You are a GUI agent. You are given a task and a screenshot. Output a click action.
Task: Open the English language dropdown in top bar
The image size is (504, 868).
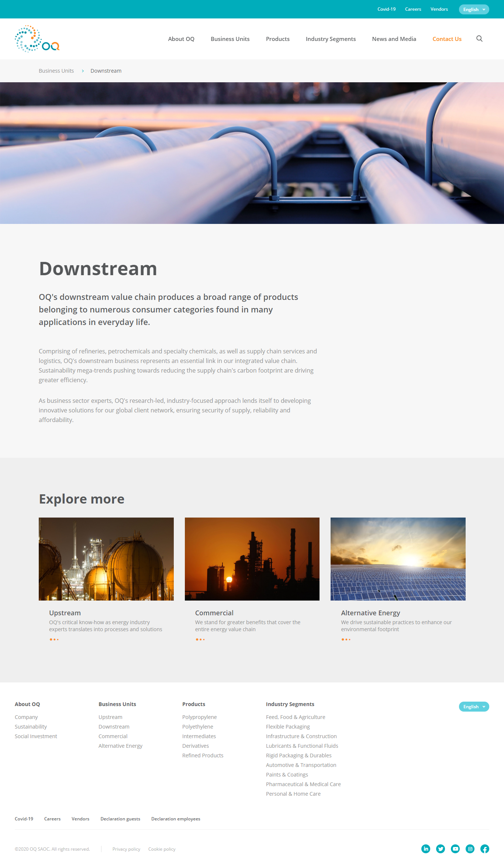click(474, 9)
